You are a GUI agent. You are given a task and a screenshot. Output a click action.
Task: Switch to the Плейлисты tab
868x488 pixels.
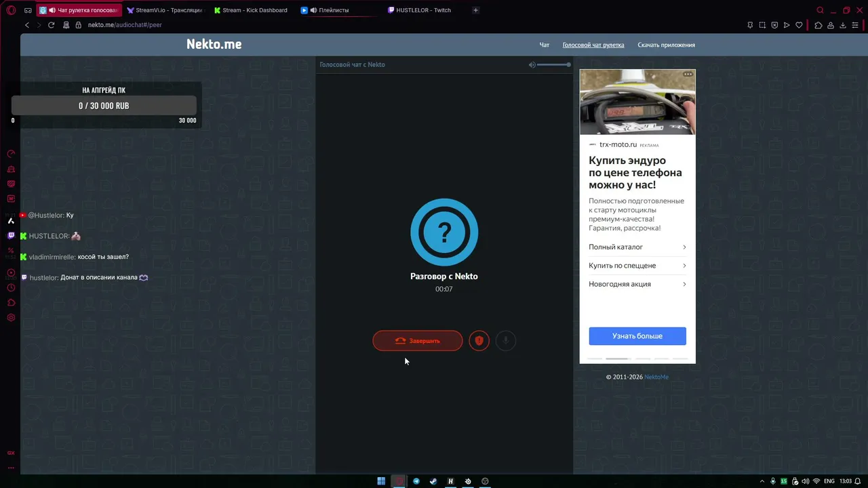click(x=338, y=10)
